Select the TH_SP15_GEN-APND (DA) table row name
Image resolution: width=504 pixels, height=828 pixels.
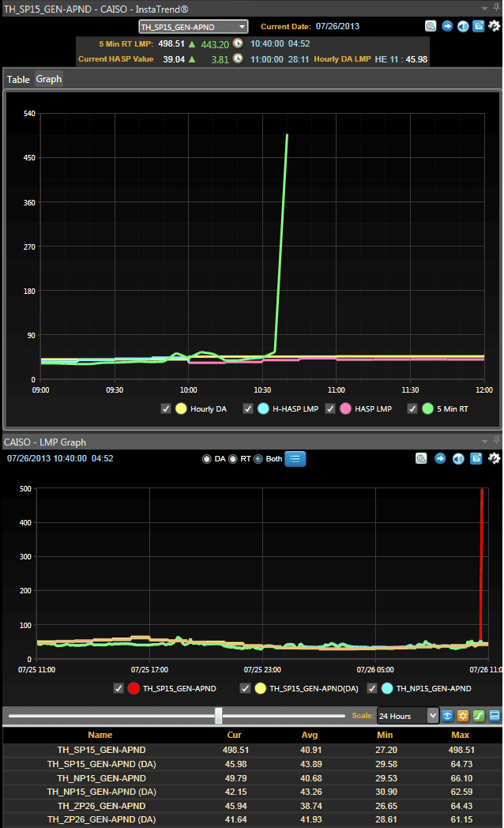(x=101, y=764)
